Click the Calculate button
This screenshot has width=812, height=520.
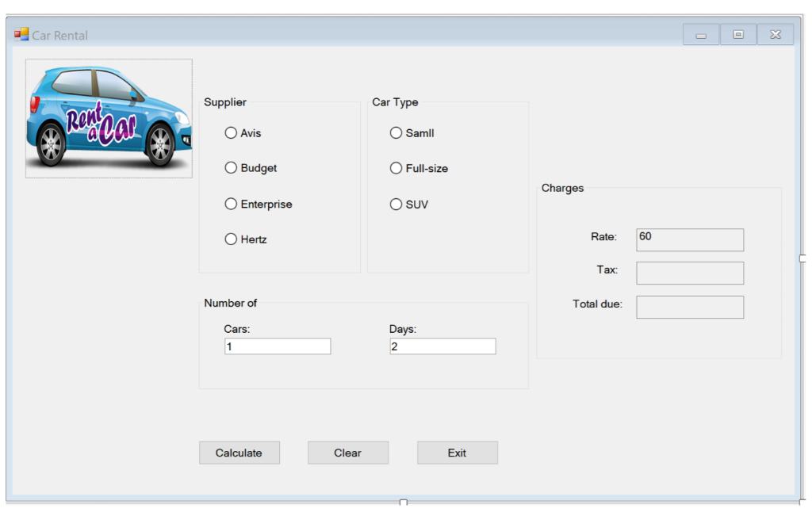239,453
